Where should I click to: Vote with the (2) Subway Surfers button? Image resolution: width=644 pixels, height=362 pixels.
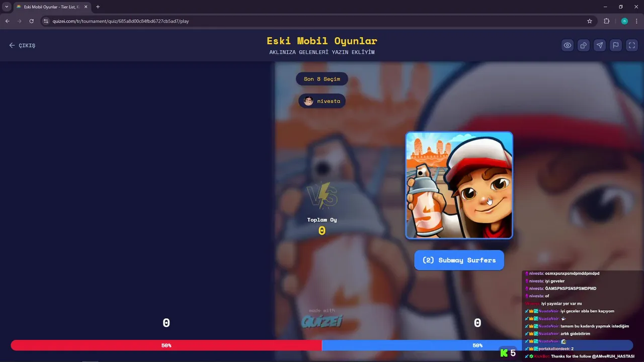tap(459, 260)
